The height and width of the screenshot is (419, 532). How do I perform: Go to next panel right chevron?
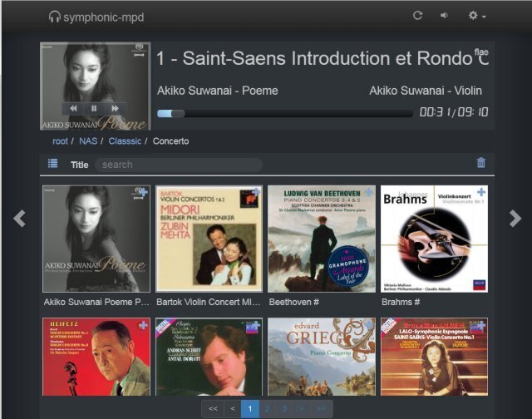tap(515, 218)
